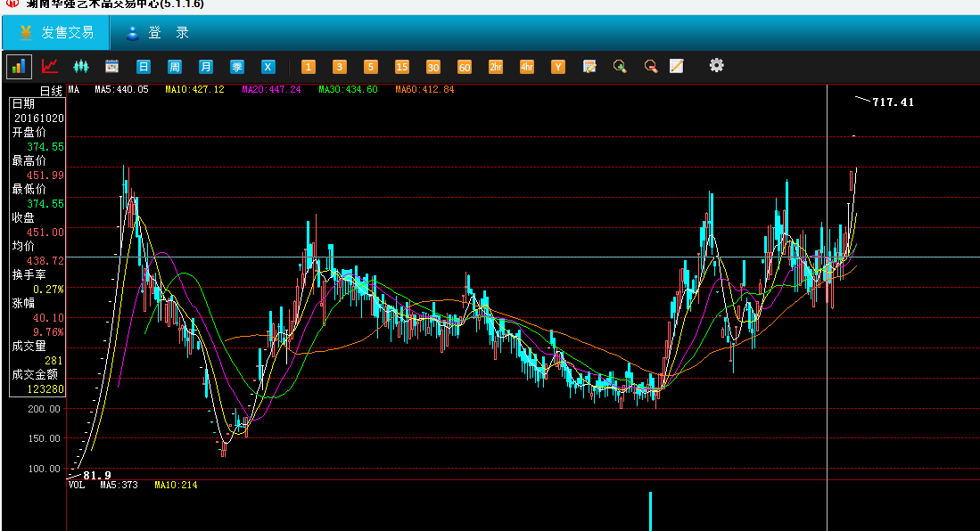Click the turnover amount 123280
Screen dimensions: 980x531
pyautogui.click(x=45, y=389)
